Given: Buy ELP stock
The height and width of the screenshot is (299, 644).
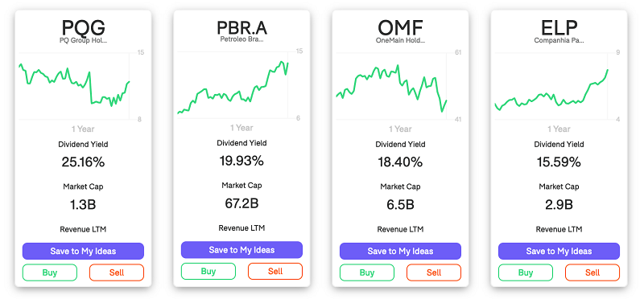Looking at the screenshot, I should (x=526, y=272).
